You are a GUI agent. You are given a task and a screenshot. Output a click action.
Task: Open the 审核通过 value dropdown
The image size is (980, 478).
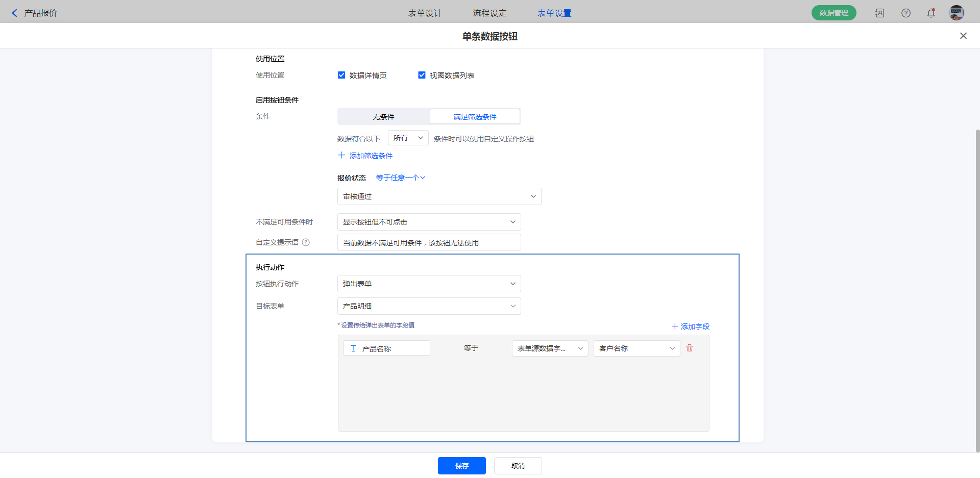pyautogui.click(x=439, y=196)
